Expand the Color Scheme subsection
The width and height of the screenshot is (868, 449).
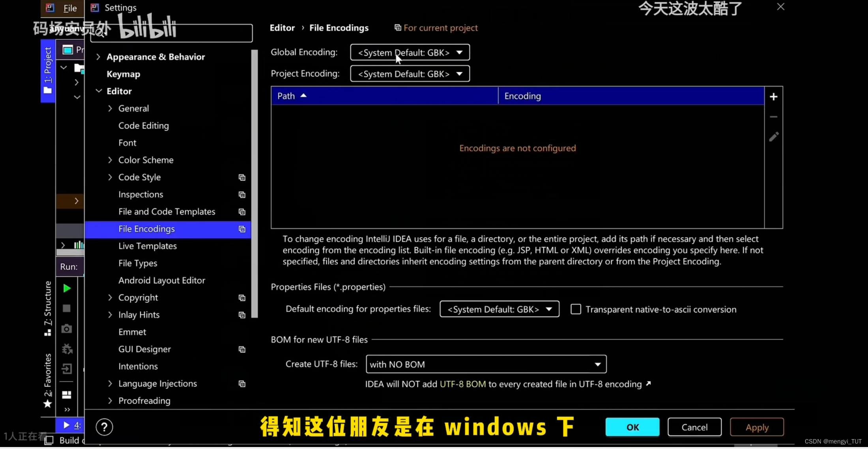tap(110, 159)
